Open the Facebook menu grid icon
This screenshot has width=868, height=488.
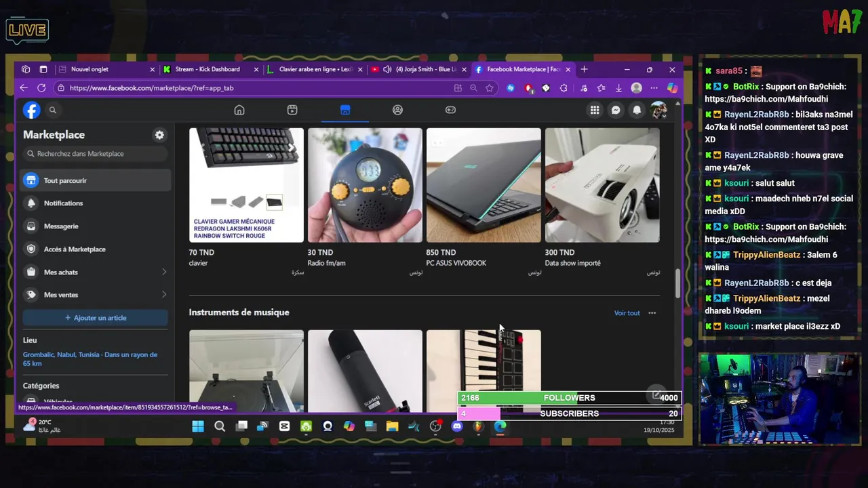[x=595, y=110]
